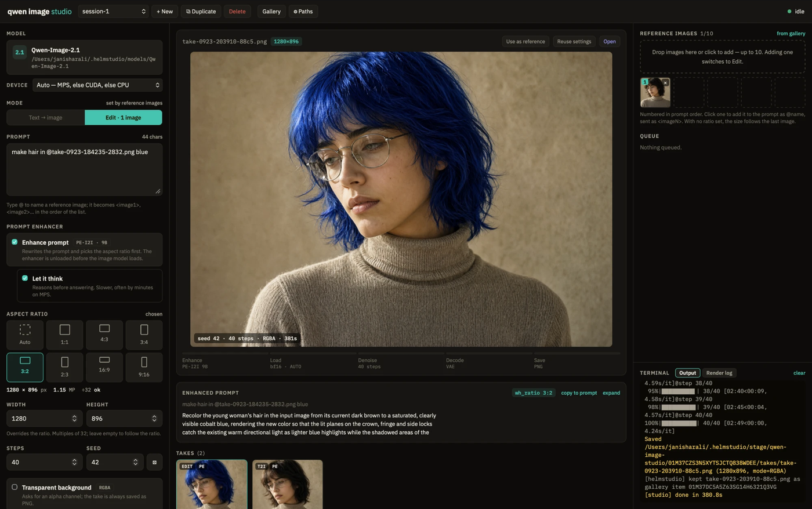Select the Auto aspect ratio tile

[x=25, y=335]
